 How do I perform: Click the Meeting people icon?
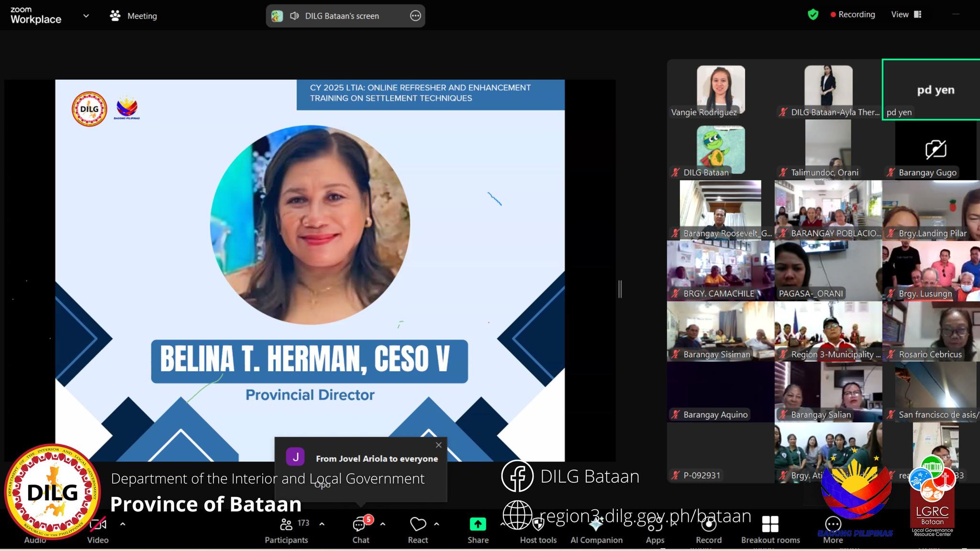pyautogui.click(x=115, y=16)
